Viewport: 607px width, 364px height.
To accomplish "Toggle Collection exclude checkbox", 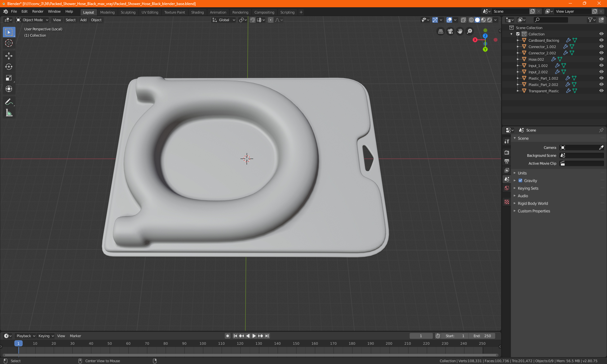I will tap(518, 34).
